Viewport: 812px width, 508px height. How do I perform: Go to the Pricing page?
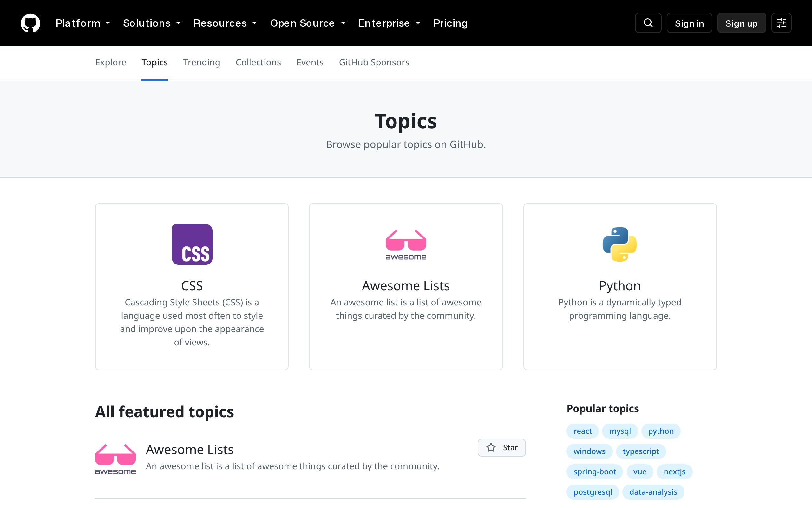[x=450, y=23]
